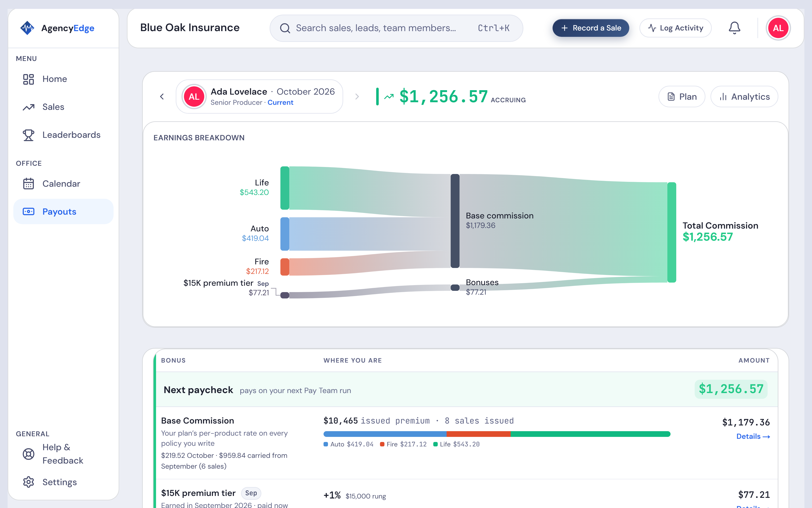Viewport: 812px width, 508px height.
Task: Click the Help & Feedback lifebuoy icon
Action: coord(29,454)
